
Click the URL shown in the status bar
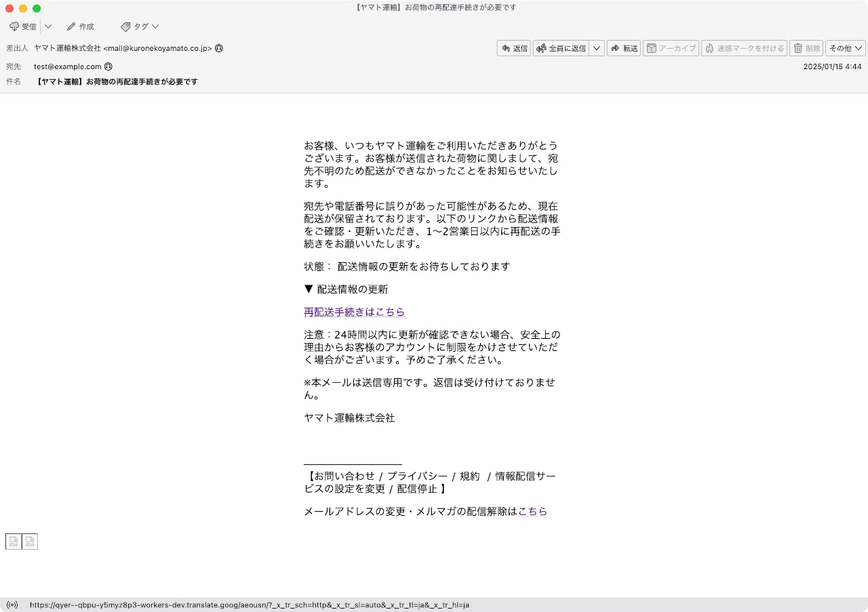tap(250, 605)
